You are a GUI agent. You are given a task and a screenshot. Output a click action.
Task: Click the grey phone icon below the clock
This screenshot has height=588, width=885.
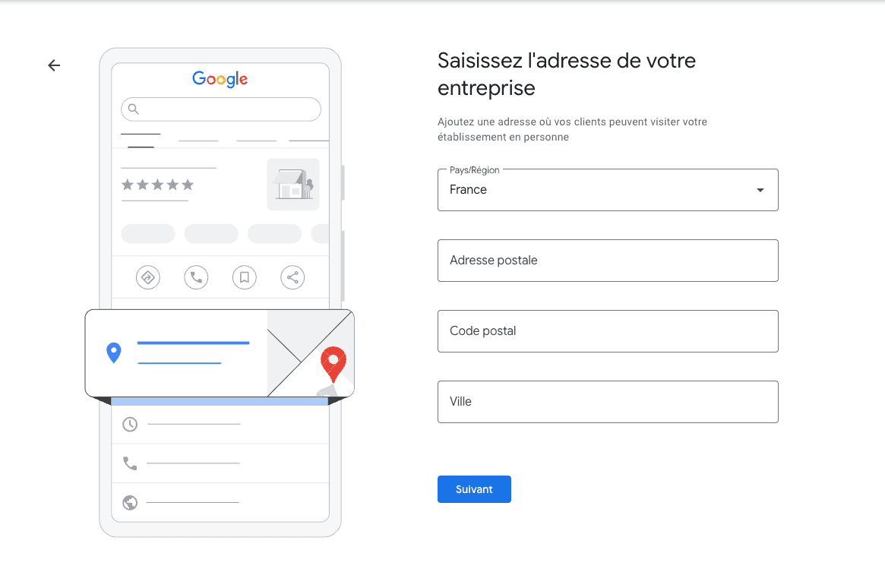click(130, 463)
